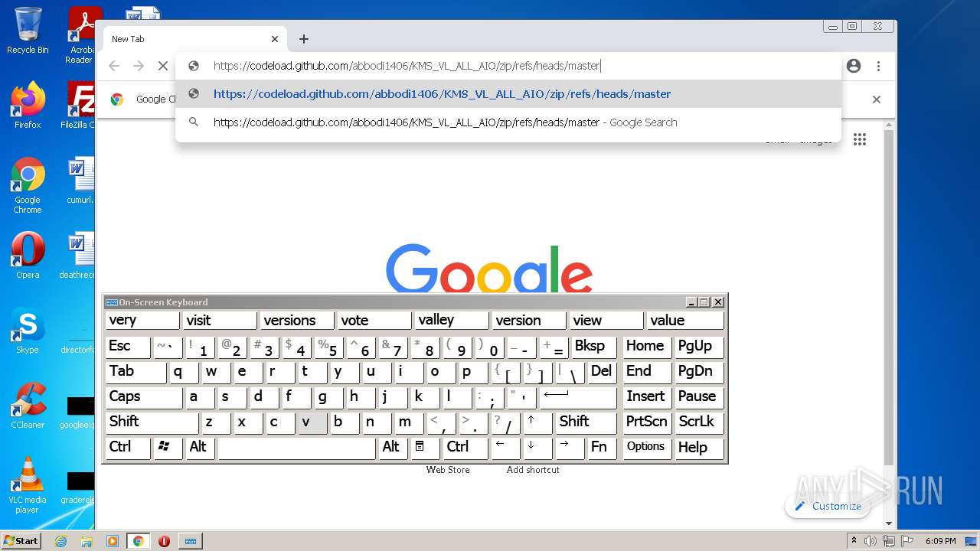The width and height of the screenshot is (980, 551).
Task: Open the keyboard Options key
Action: [647, 448]
